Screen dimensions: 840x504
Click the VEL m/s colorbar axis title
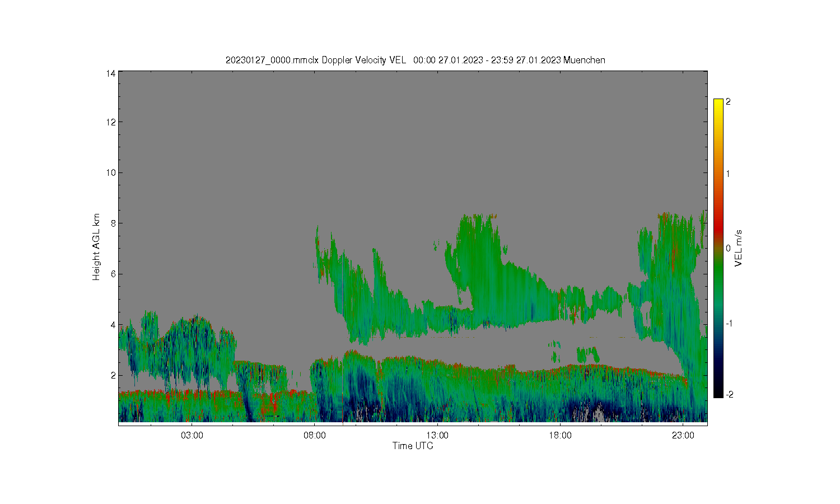tap(739, 248)
